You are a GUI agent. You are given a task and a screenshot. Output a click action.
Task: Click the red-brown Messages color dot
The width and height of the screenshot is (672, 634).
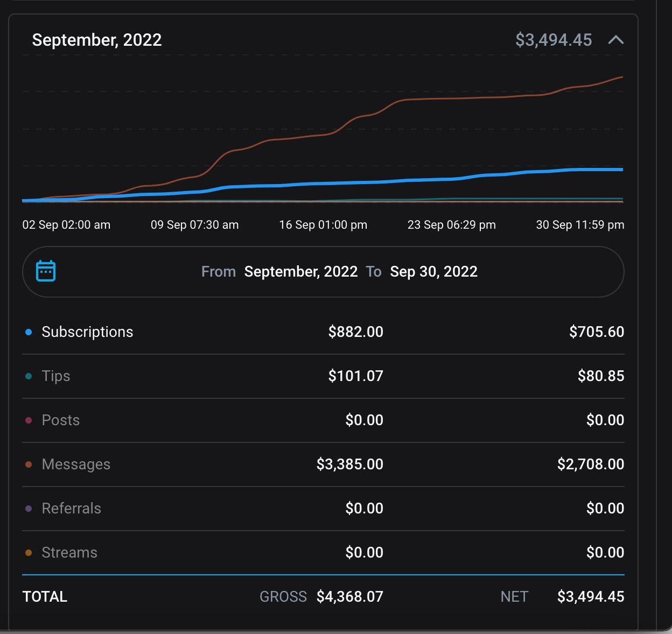tap(29, 464)
